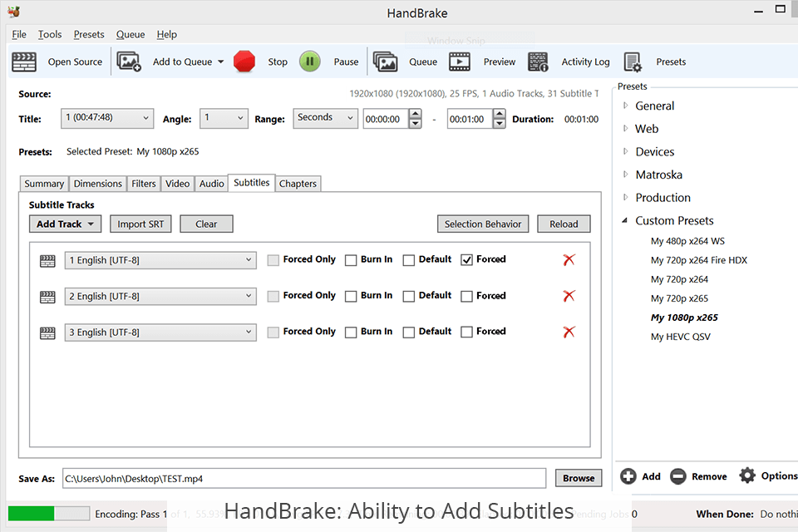798x532 pixels.
Task: Click subtitle track icon for 1 English
Action: pos(47,261)
